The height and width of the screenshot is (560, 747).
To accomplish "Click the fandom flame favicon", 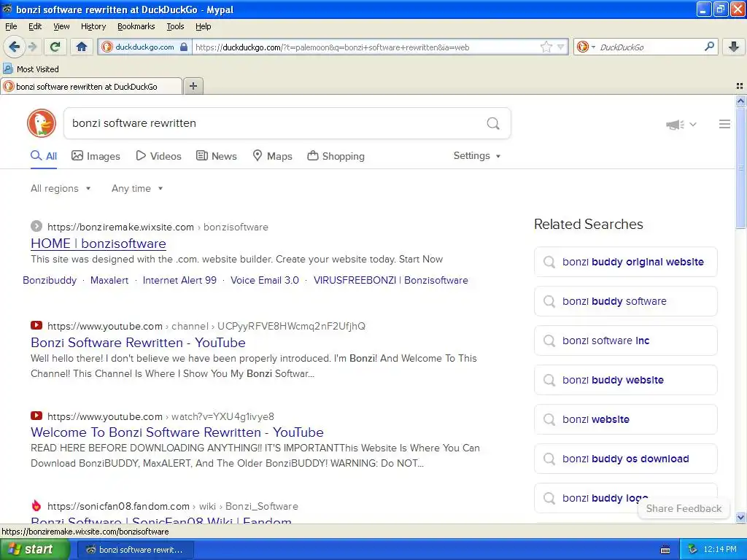I will pos(36,506).
